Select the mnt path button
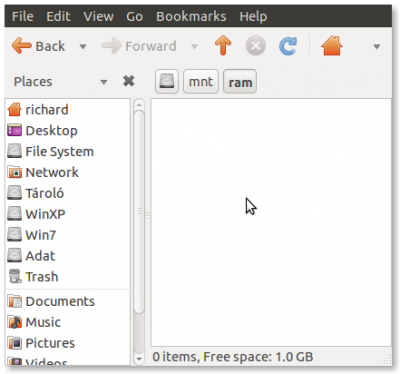 [x=201, y=81]
